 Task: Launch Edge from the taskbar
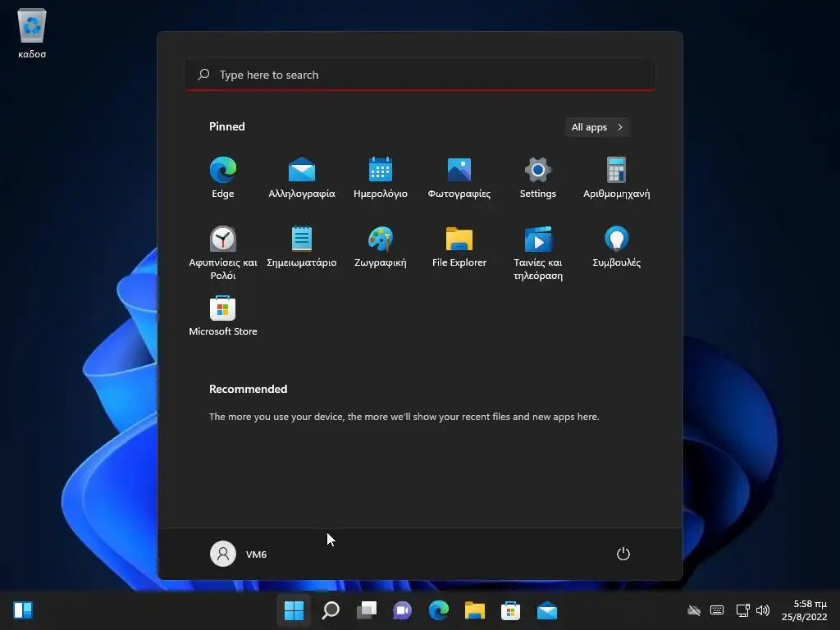point(439,610)
